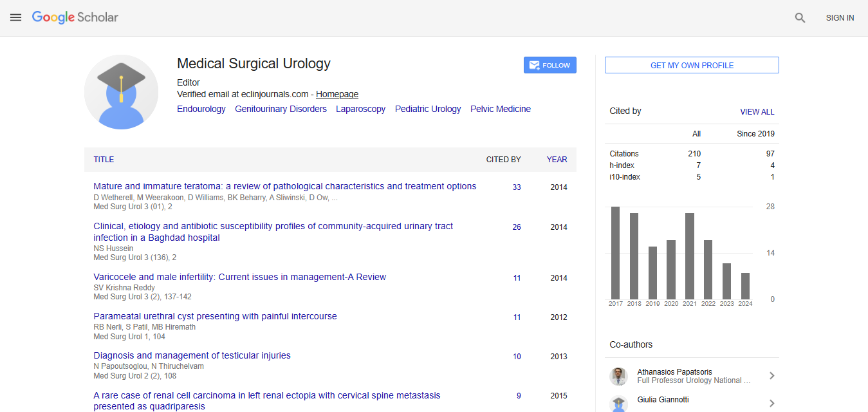Open the Homepage link in profile
868x412 pixels.
click(x=337, y=94)
